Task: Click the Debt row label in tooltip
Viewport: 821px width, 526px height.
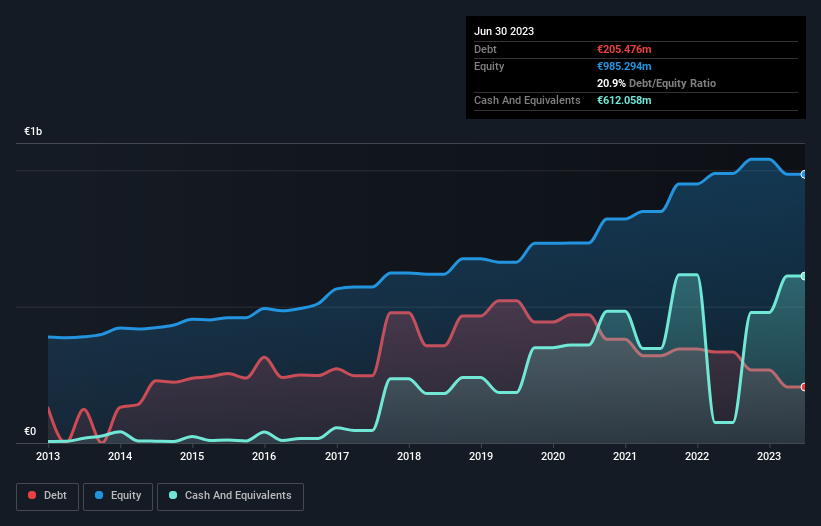Action: point(485,49)
